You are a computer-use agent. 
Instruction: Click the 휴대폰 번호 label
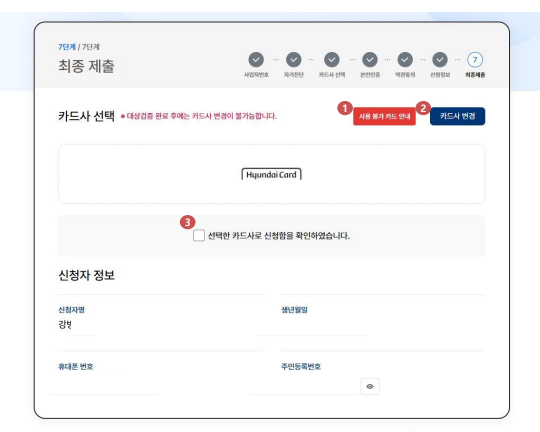[x=76, y=367]
